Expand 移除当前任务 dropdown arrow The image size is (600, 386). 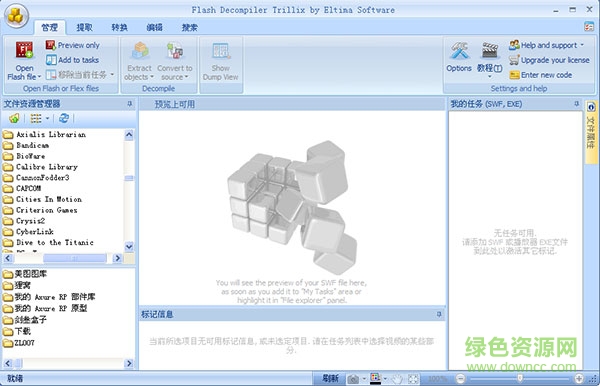[x=112, y=75]
